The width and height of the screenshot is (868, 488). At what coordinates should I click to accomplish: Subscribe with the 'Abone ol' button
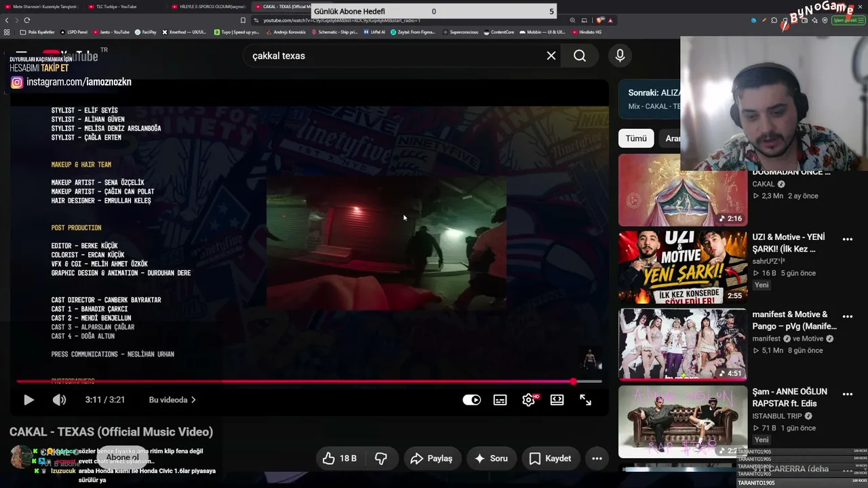tap(123, 457)
